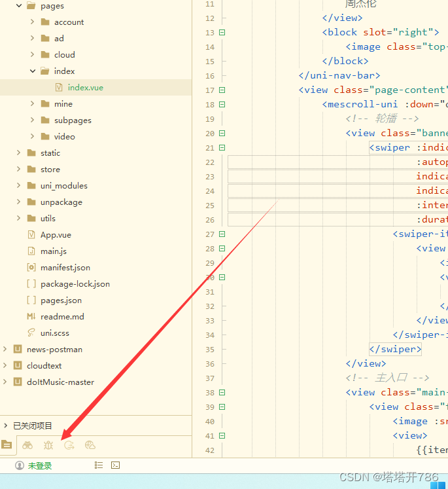Expand the utils folder chevron
This screenshot has height=489, width=448.
click(19, 218)
